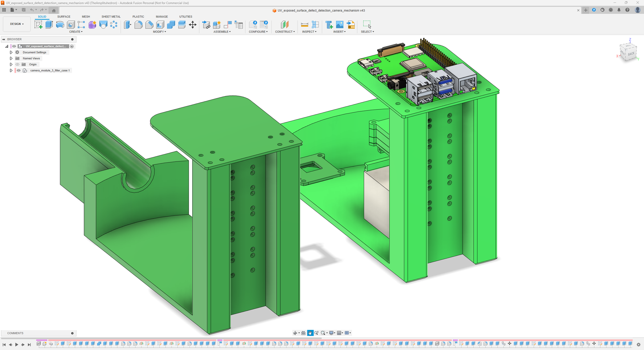Screen dimensions: 644x350
Task: Click the Insert Canvas image icon
Action: click(x=340, y=25)
